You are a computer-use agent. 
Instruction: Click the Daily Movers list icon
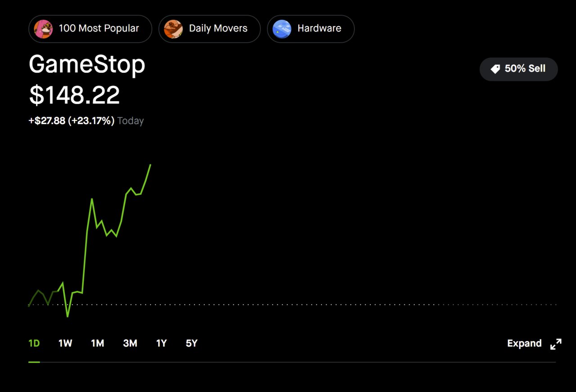pos(173,29)
